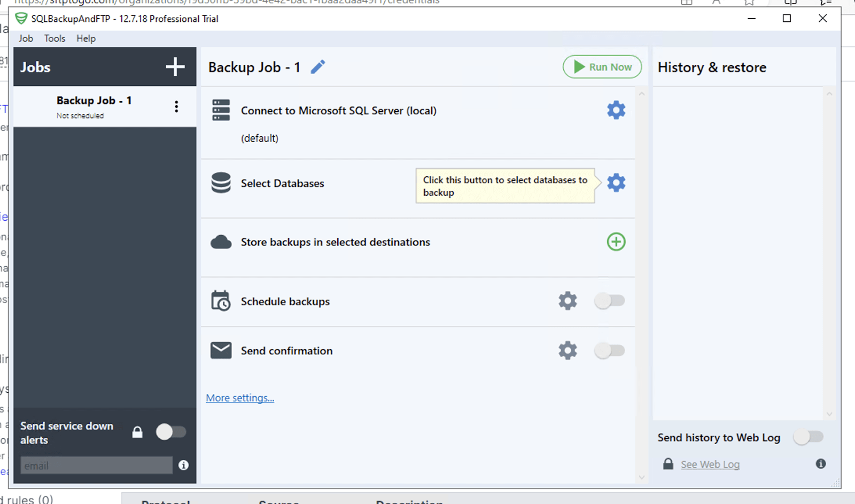This screenshot has height=504, width=855.
Task: Open Send confirmation email settings gear
Action: 567,350
